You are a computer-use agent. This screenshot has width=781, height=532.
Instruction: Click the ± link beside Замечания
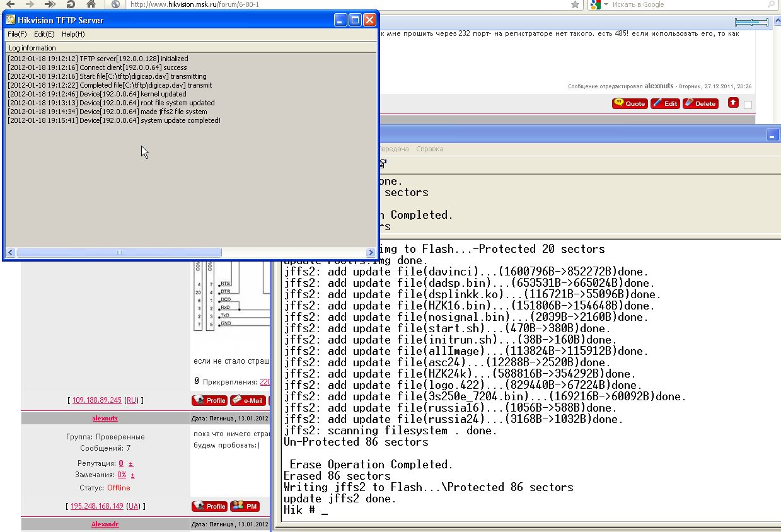[x=132, y=475]
